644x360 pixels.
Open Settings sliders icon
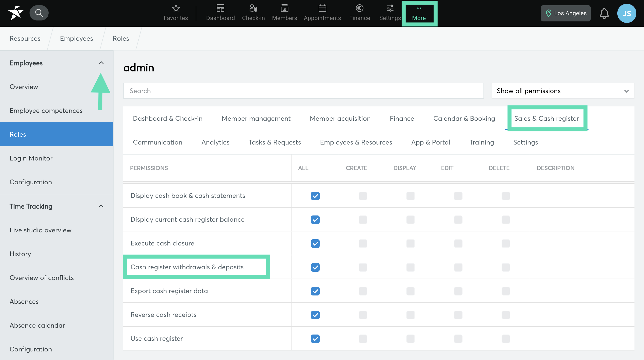point(390,13)
